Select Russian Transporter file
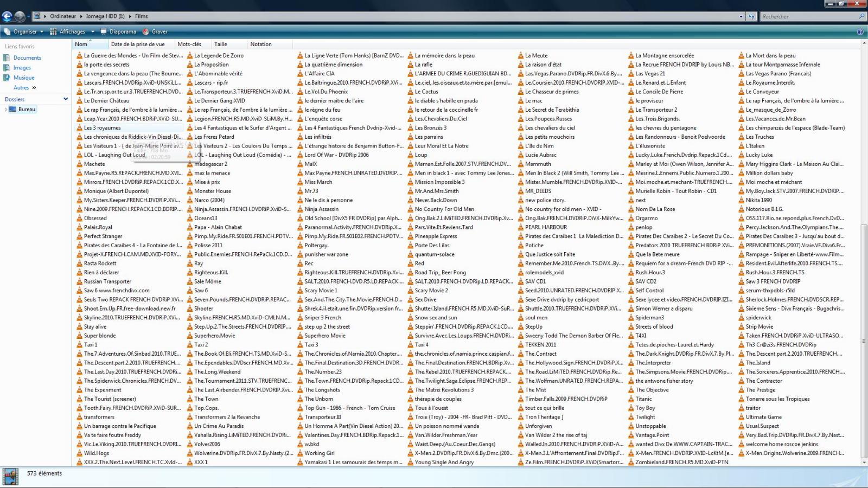This screenshot has height=488, width=868. click(x=107, y=281)
